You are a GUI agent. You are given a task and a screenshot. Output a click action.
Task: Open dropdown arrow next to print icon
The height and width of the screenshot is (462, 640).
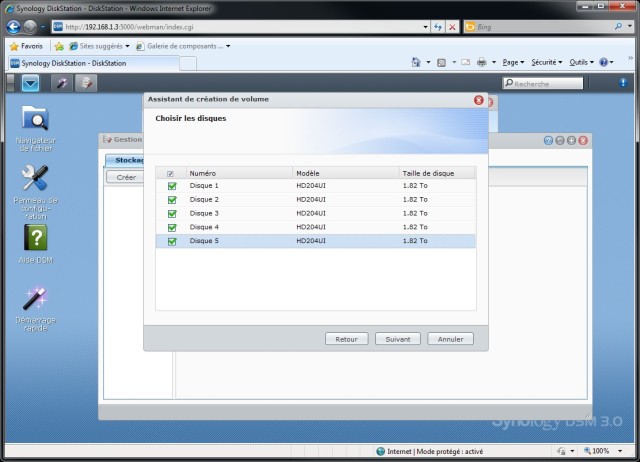tap(494, 62)
